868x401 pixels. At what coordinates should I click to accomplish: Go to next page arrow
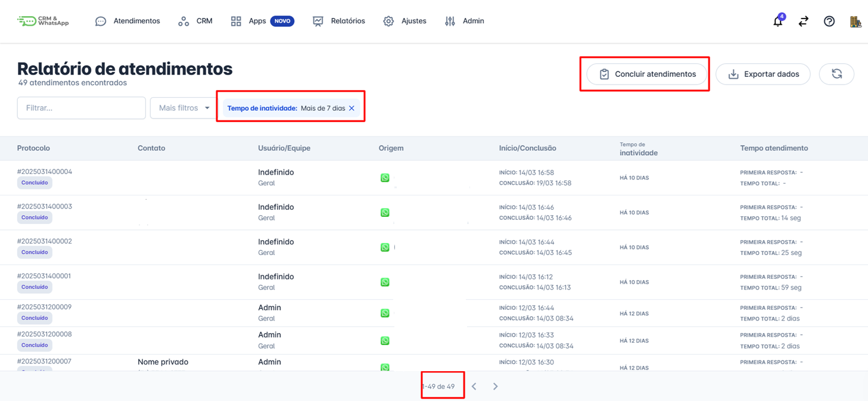(x=495, y=387)
